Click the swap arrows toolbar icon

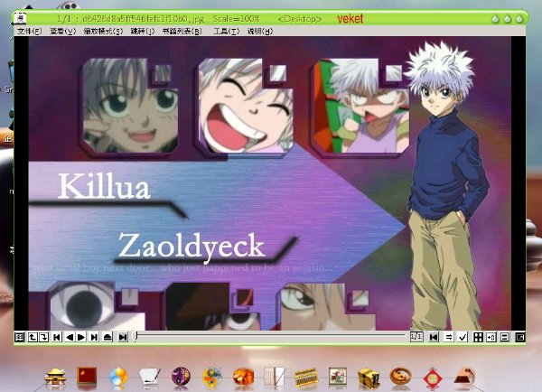448,337
